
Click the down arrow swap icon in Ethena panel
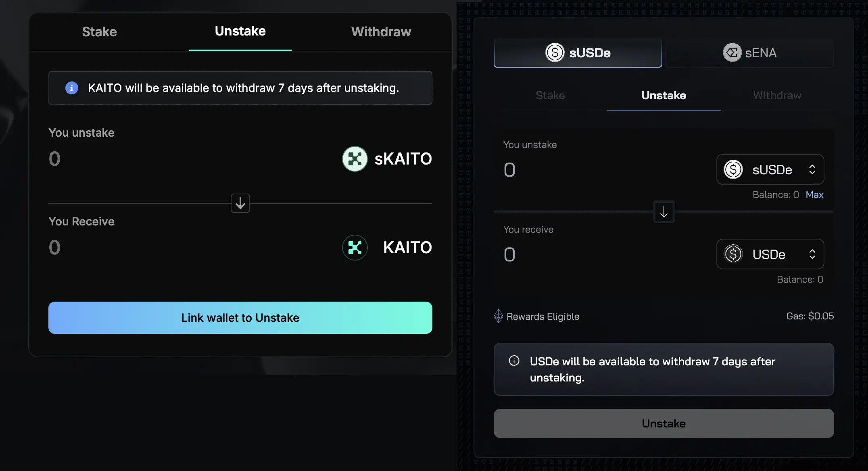coord(664,212)
